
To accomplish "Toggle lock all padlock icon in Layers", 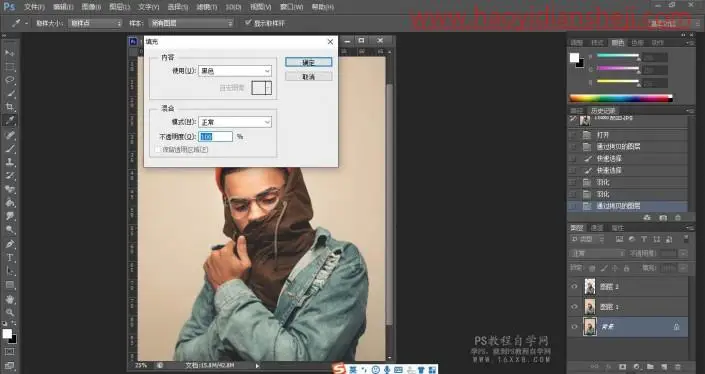I will pyautogui.click(x=626, y=268).
